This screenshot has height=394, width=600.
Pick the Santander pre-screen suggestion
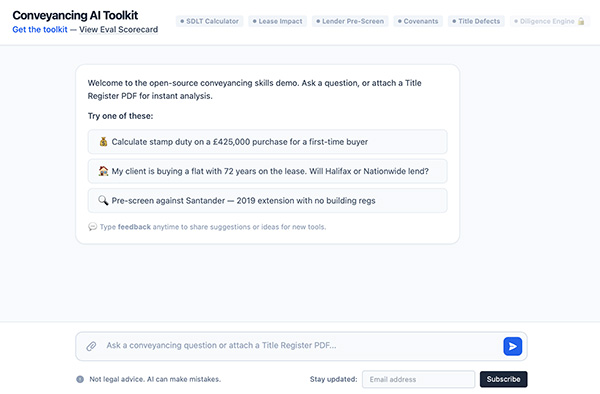pyautogui.click(x=267, y=200)
